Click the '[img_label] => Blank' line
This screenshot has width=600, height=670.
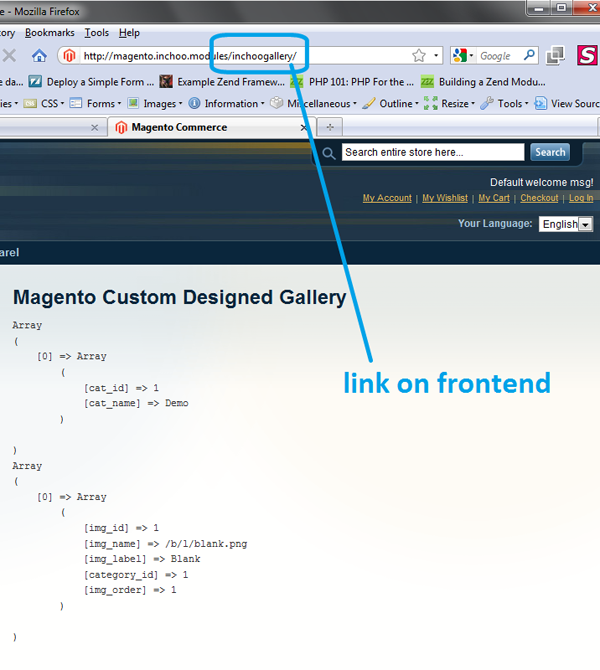[142, 559]
